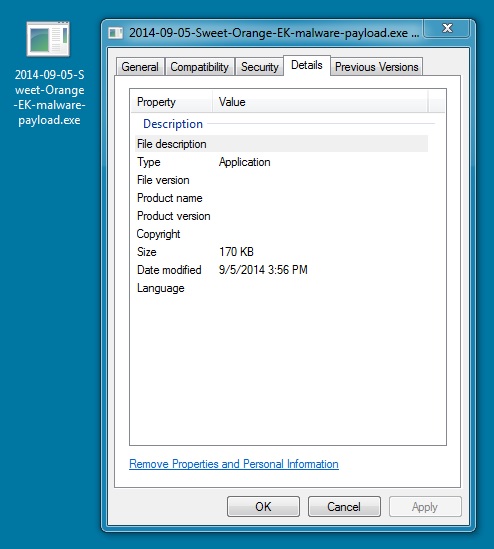Select the Date modified row

281,270
